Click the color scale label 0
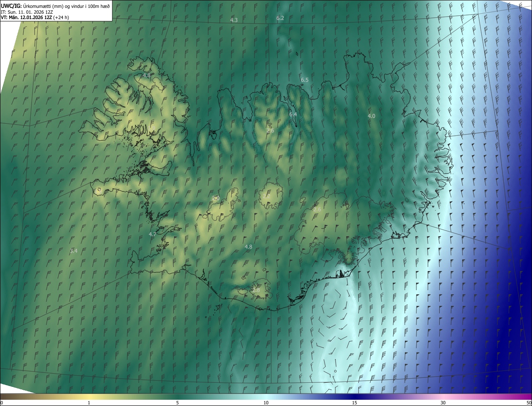Viewport: 532px width, 406px height. click(x=2, y=403)
